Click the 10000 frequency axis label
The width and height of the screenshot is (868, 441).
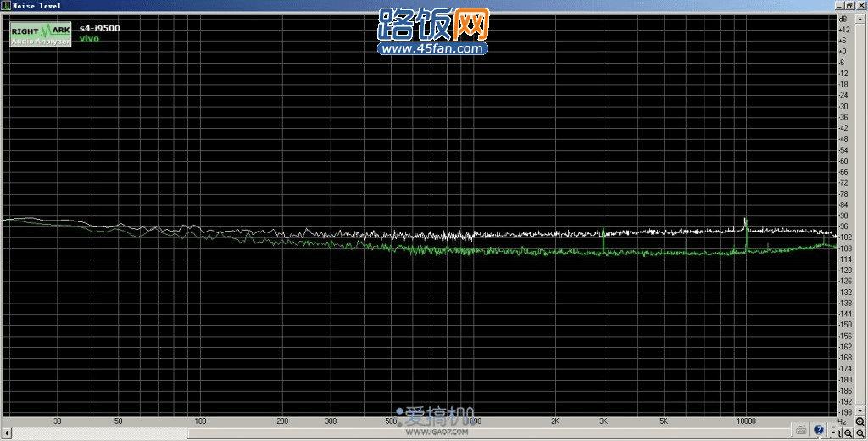click(746, 421)
